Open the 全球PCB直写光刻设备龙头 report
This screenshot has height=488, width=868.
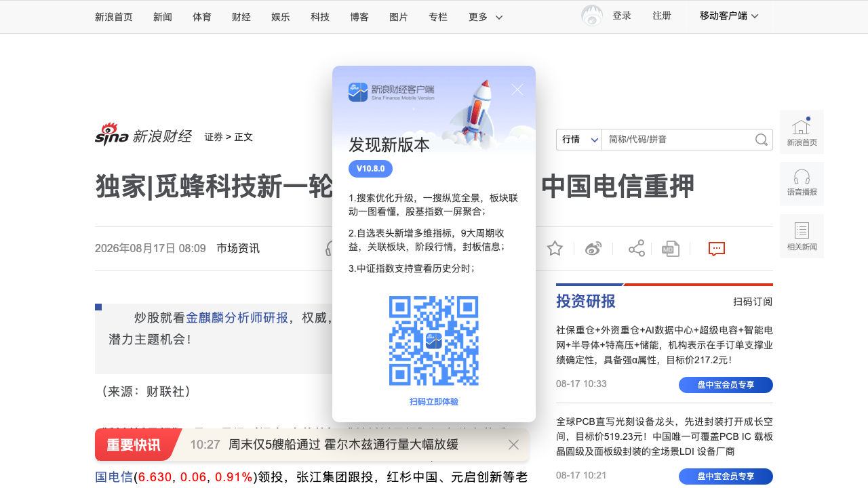(665, 436)
